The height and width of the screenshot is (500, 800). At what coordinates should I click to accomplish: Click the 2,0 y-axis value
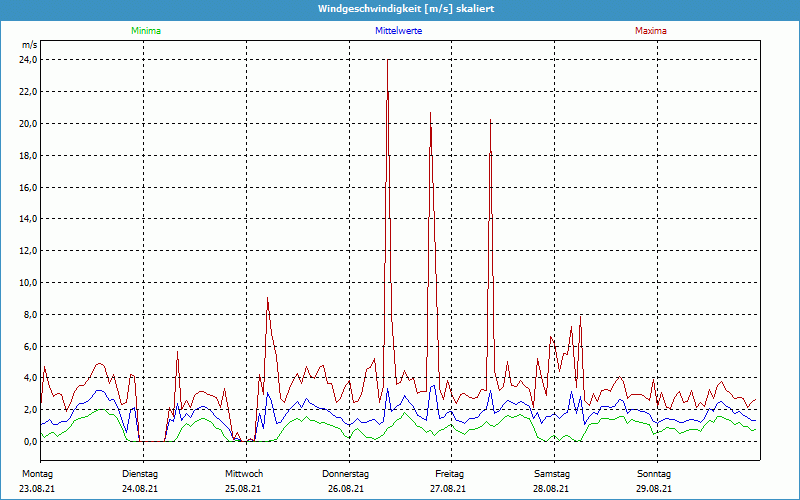[31, 410]
